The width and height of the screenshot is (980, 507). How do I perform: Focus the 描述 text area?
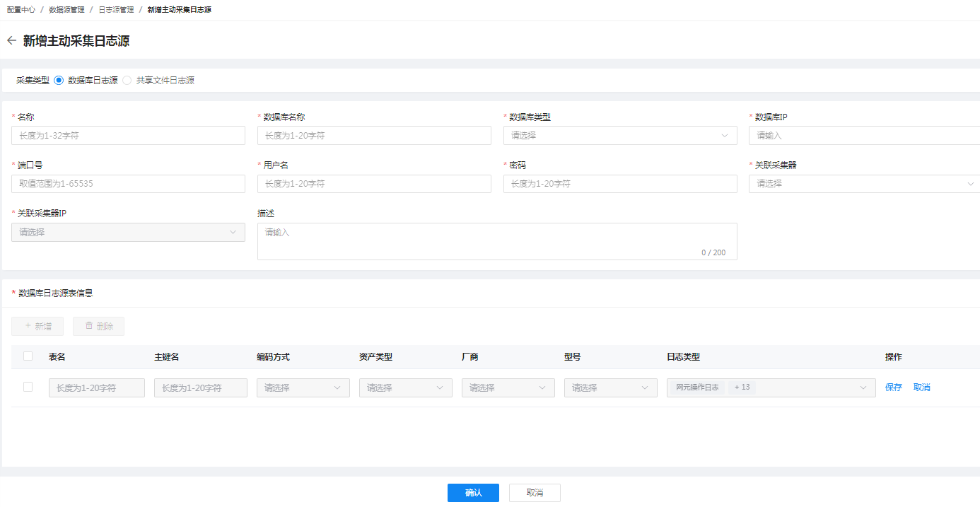tap(497, 242)
